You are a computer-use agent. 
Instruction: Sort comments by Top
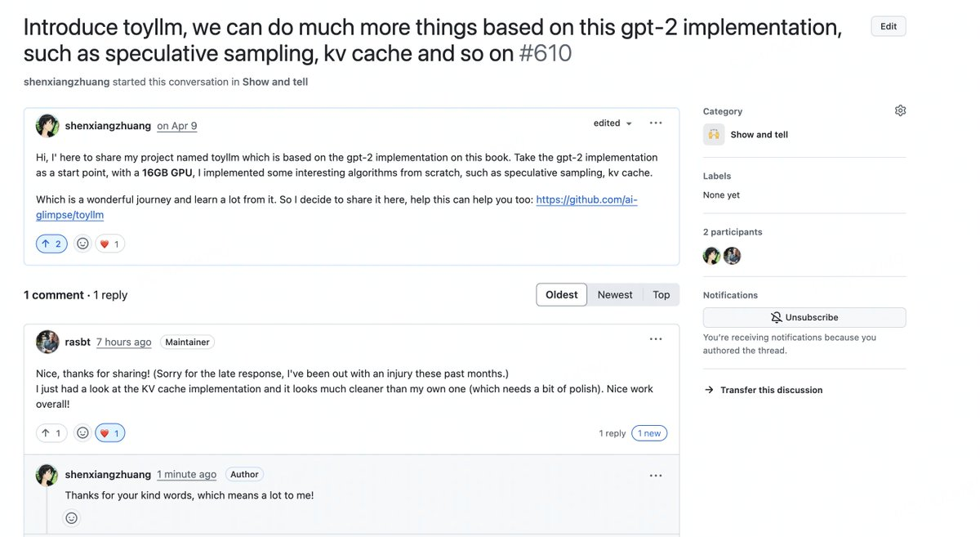point(661,295)
